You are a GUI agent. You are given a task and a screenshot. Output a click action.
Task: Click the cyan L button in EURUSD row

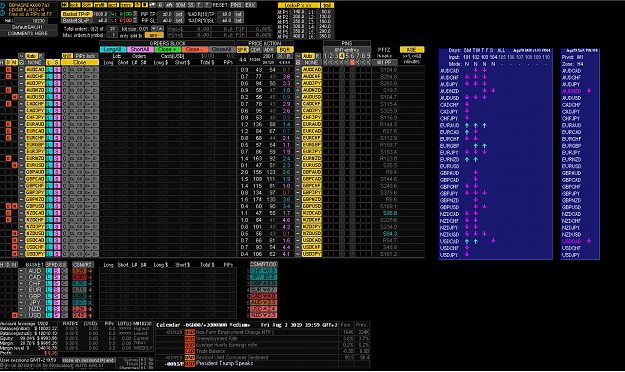[49, 165]
